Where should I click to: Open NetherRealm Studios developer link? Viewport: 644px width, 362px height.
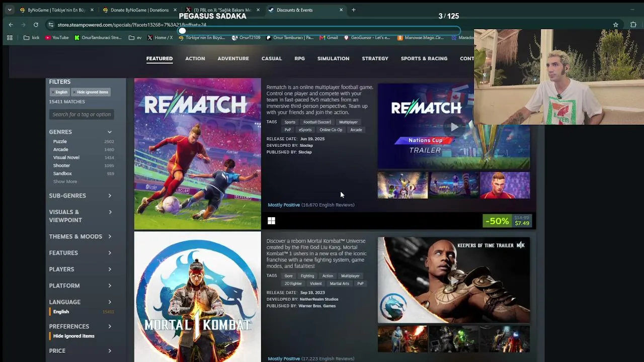point(319,300)
